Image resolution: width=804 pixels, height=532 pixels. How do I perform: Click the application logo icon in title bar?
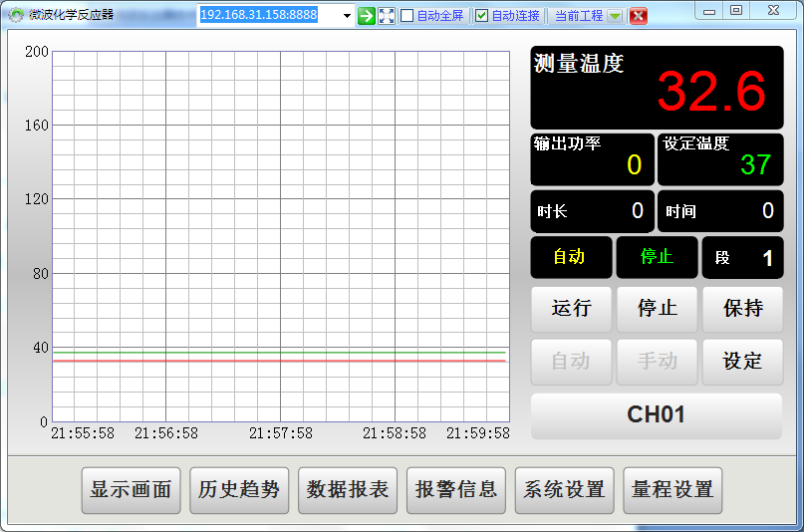coord(16,15)
